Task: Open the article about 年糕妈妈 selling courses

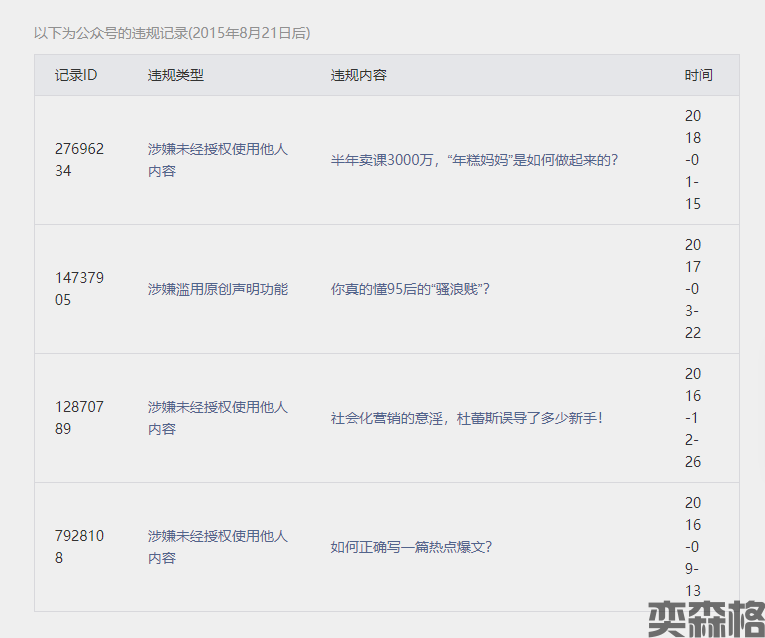Action: 475,160
